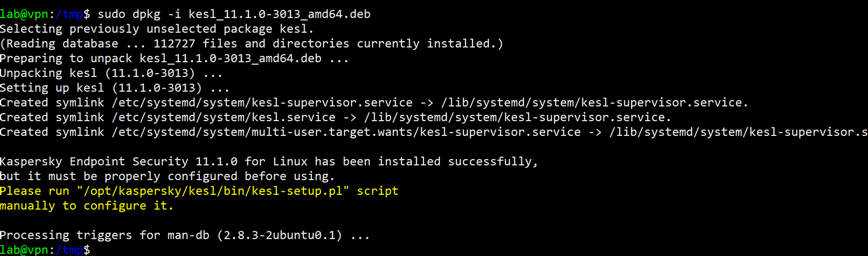Screen dimensions: 868x256
Task: Click the "Setting up kesl" line
Action: [114, 88]
